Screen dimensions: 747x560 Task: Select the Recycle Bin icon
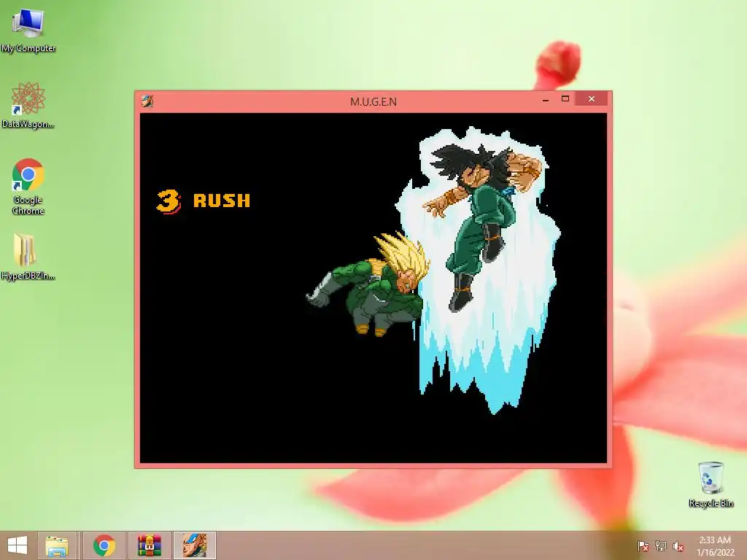click(x=711, y=484)
